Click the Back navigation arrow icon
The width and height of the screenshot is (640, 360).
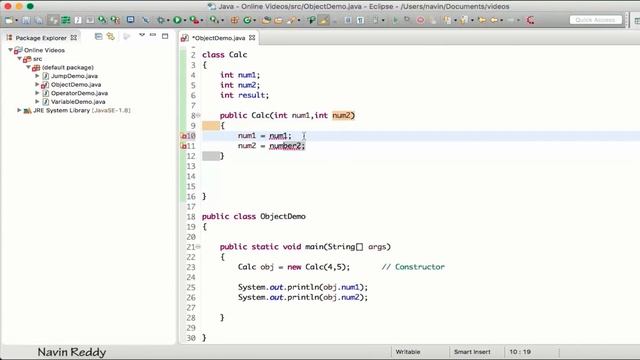click(494, 20)
